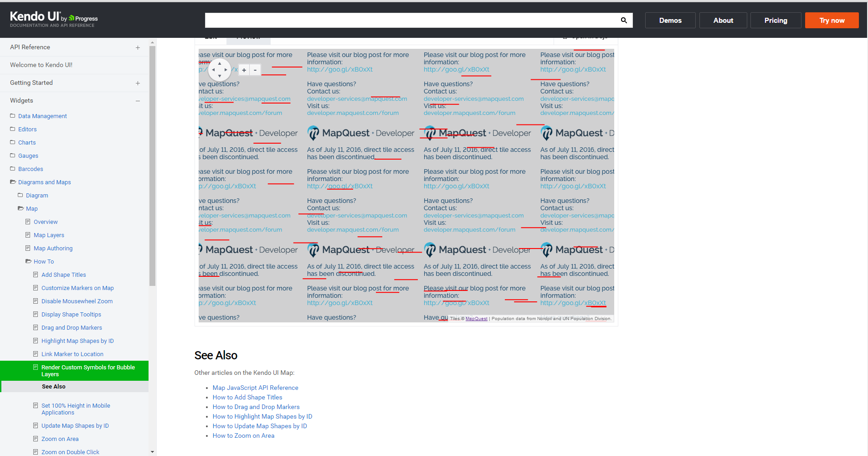The width and height of the screenshot is (868, 456).
Task: Open How to Update Map Shapes by ID link
Action: pos(260,426)
